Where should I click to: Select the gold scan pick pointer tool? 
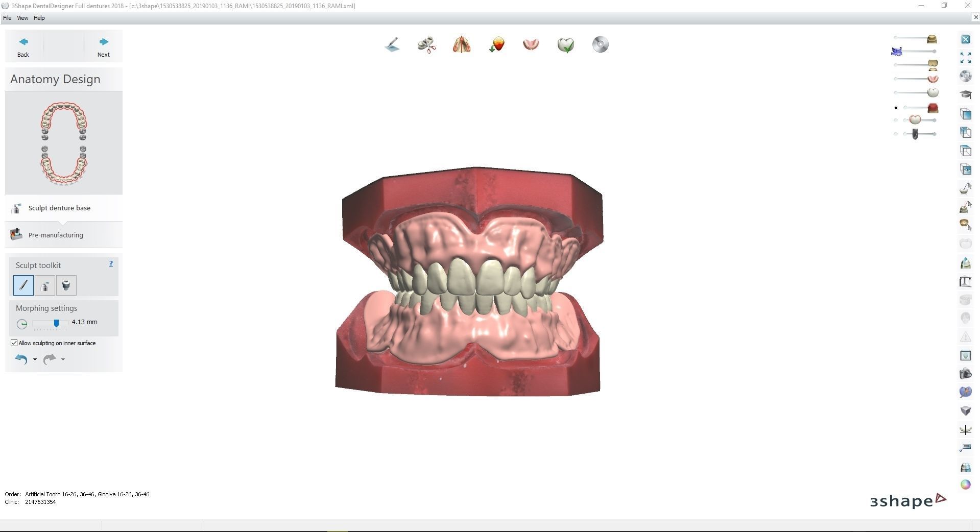tap(966, 225)
